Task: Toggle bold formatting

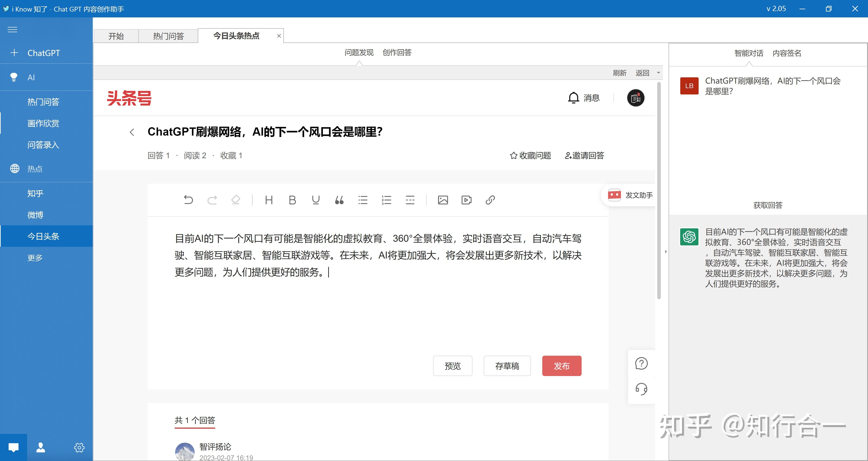Action: click(x=292, y=200)
